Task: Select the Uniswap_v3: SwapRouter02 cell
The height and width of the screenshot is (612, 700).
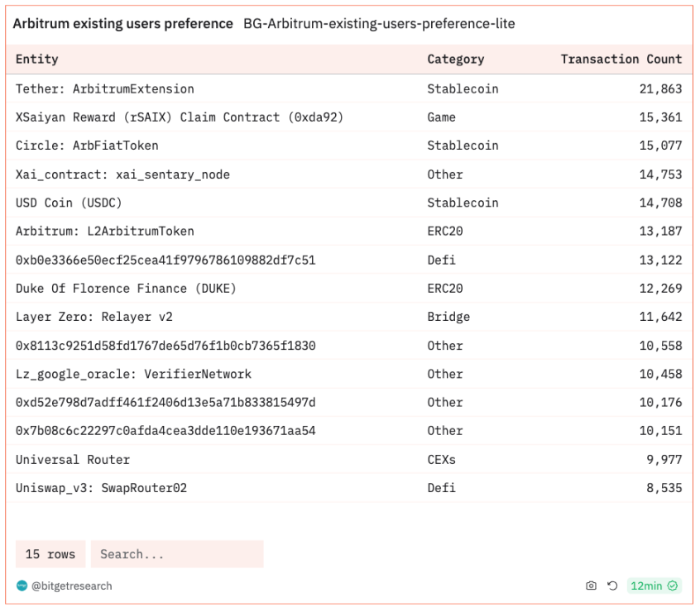Action: point(101,488)
